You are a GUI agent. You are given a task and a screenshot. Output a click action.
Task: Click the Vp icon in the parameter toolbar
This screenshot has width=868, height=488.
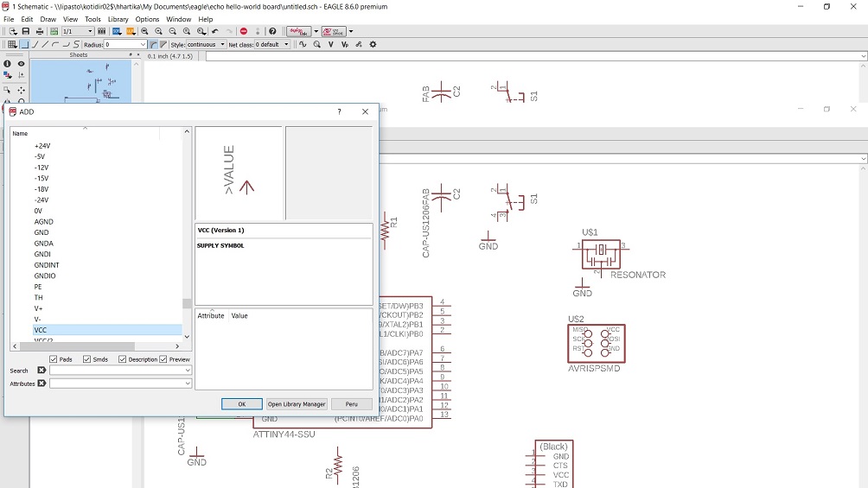coord(345,44)
